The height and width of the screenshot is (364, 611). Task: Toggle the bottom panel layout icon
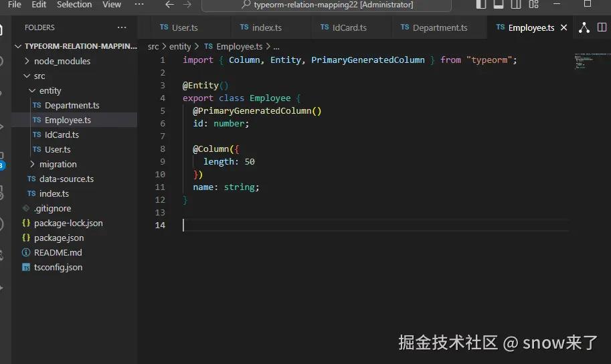pyautogui.click(x=499, y=4)
